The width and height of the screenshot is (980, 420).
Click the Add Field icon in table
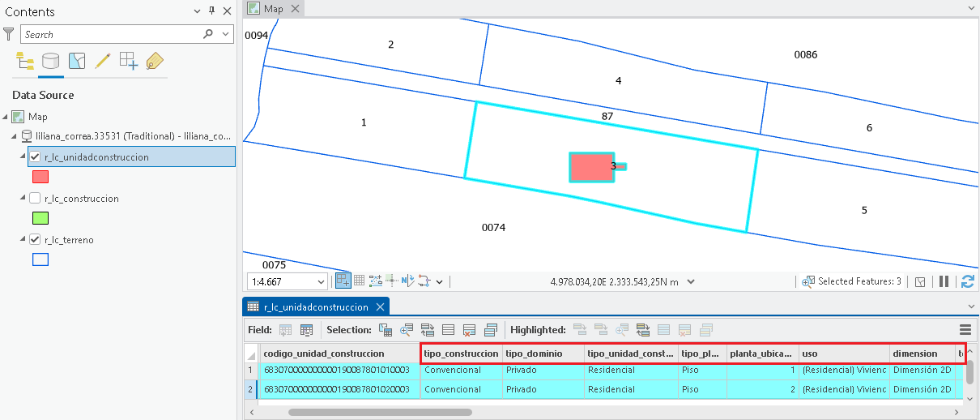285,330
